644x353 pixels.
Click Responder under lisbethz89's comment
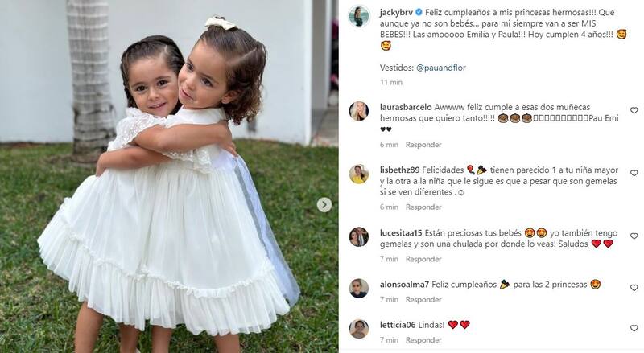point(423,207)
